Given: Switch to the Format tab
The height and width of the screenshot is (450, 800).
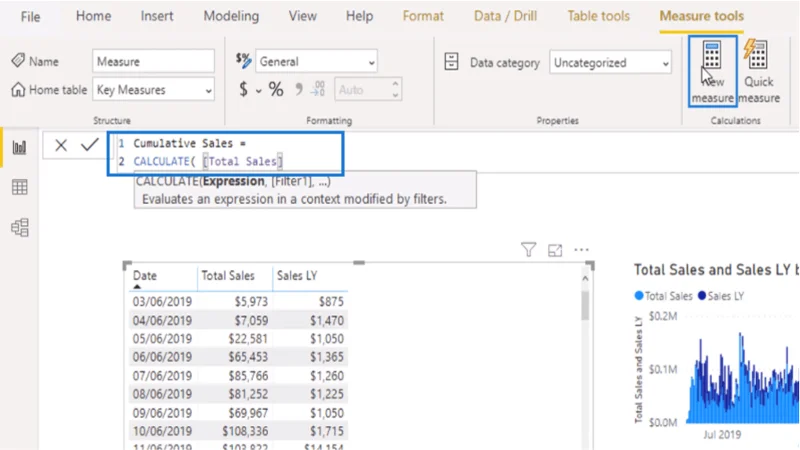Looking at the screenshot, I should [x=423, y=16].
